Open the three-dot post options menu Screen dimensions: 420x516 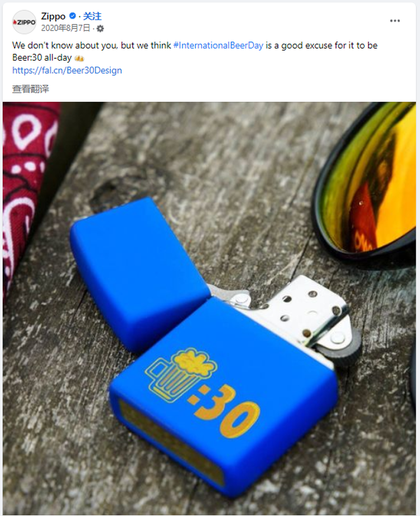coord(395,21)
